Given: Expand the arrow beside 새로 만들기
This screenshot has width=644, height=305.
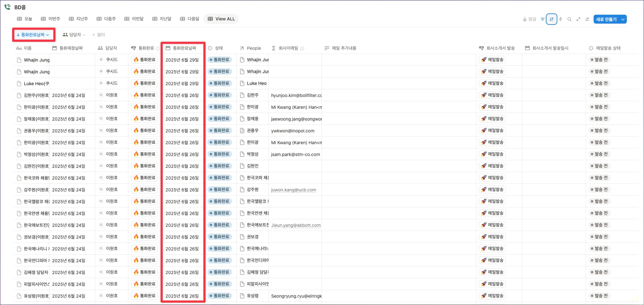Looking at the screenshot, I should click(x=623, y=19).
